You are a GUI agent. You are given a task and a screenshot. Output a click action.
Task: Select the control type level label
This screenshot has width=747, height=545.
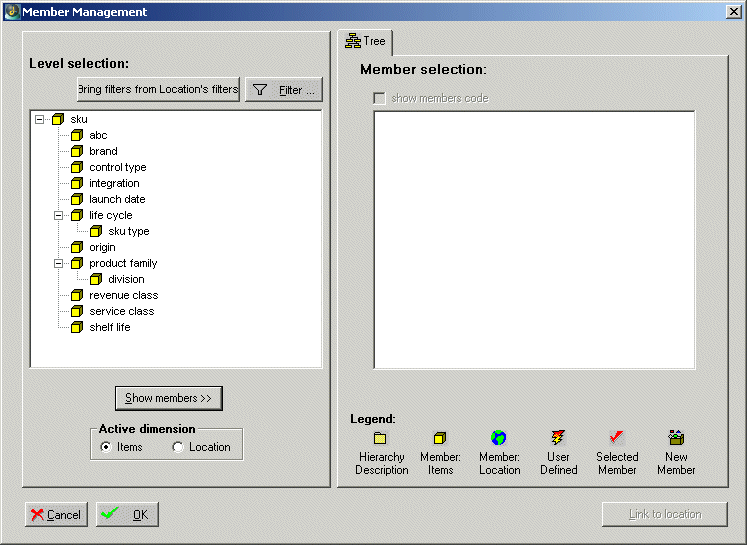pos(118,167)
